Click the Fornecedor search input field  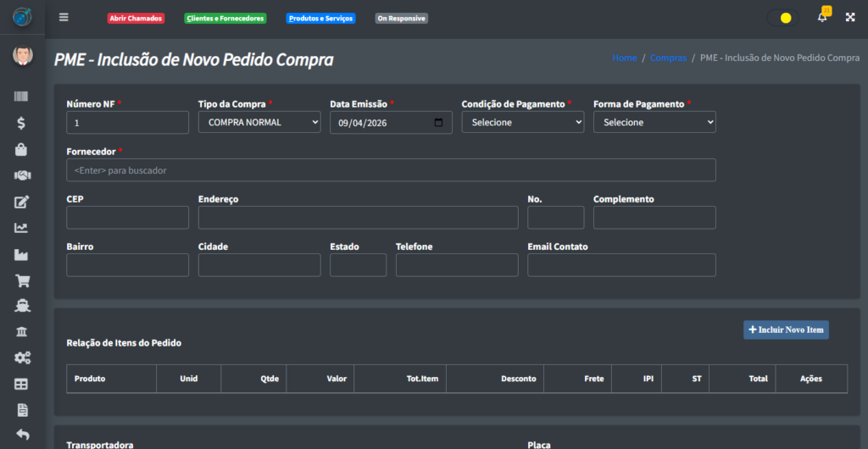point(391,170)
